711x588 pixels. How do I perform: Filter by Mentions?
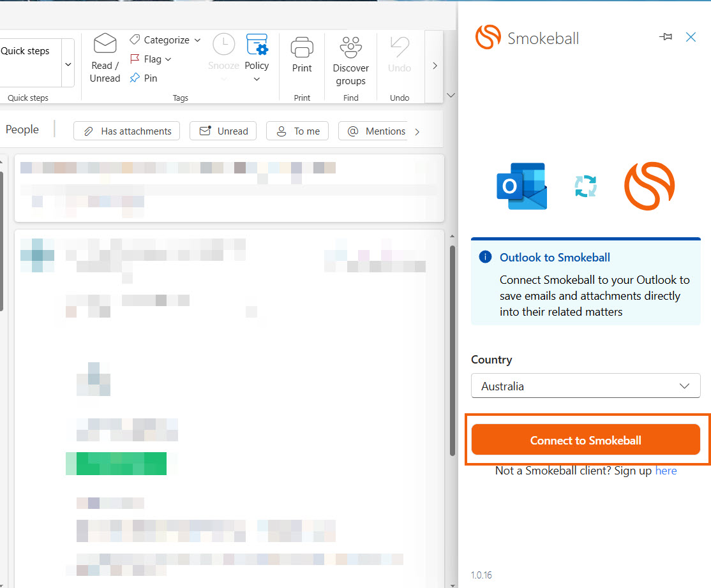(x=377, y=131)
